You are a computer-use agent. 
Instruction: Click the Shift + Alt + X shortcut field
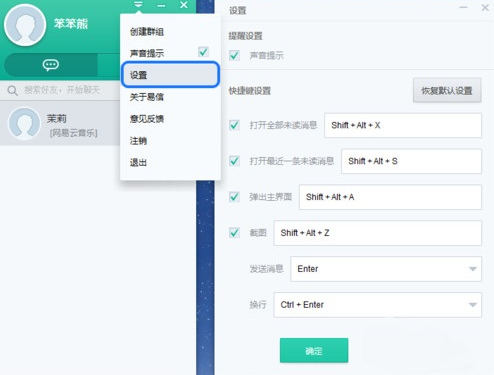(403, 125)
